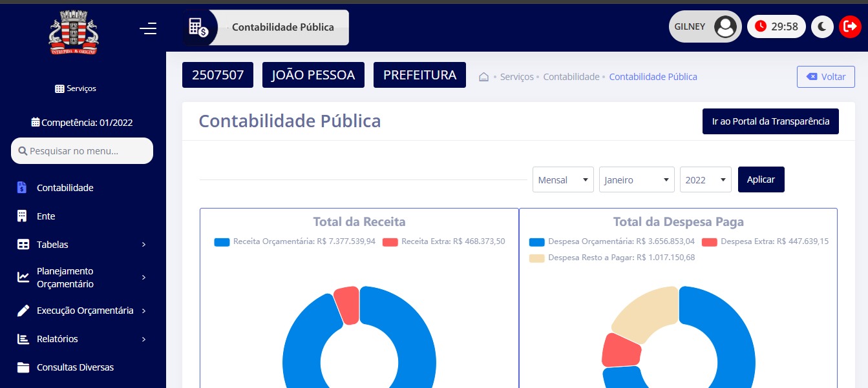Click the Execução Orçamentária pencil icon

[x=23, y=311]
